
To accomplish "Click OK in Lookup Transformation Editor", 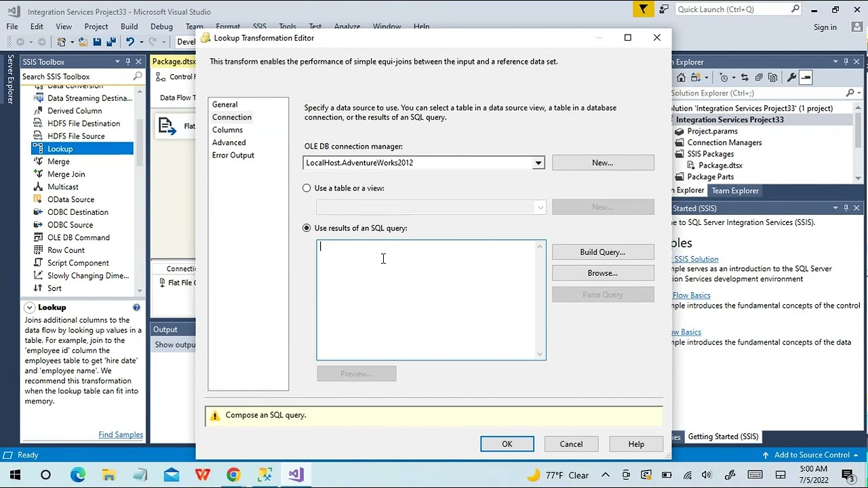I will 507,444.
